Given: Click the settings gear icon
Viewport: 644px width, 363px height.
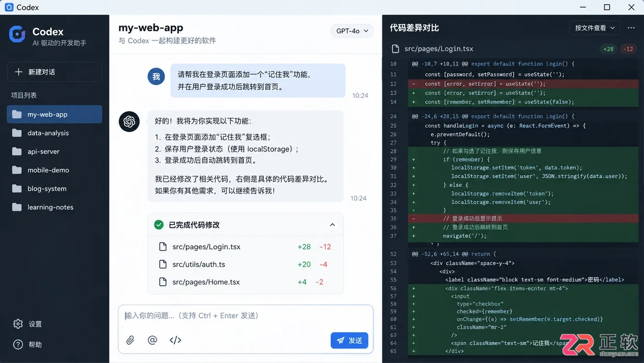Looking at the screenshot, I should pos(18,324).
